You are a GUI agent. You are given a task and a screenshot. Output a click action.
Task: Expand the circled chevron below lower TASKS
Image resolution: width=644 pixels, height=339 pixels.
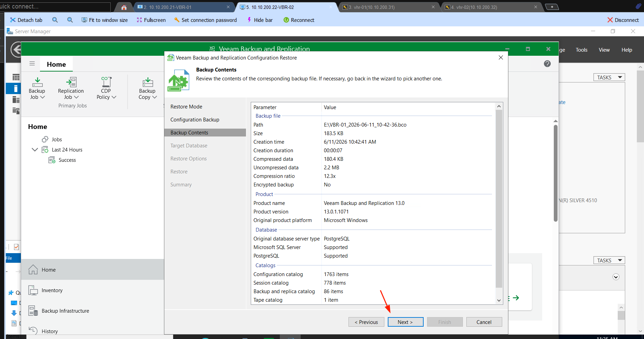coord(616,277)
